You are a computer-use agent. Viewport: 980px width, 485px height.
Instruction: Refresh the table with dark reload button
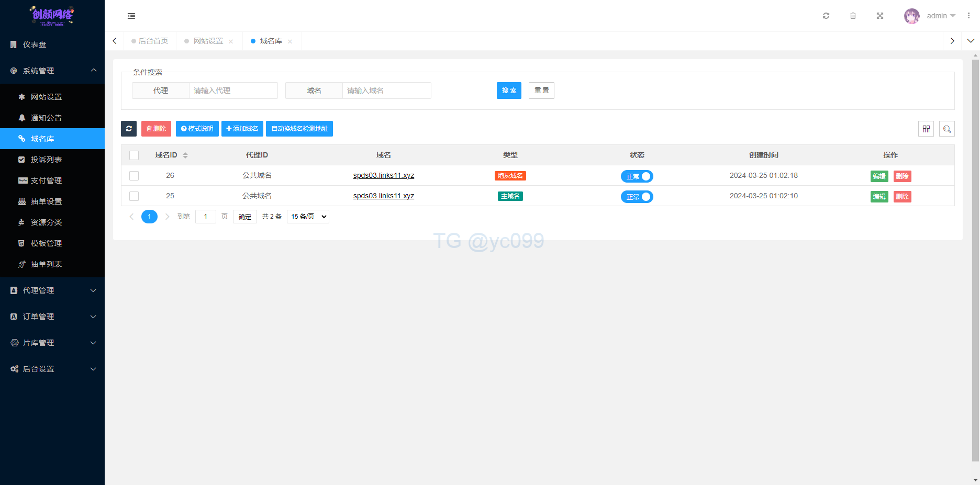(x=129, y=129)
